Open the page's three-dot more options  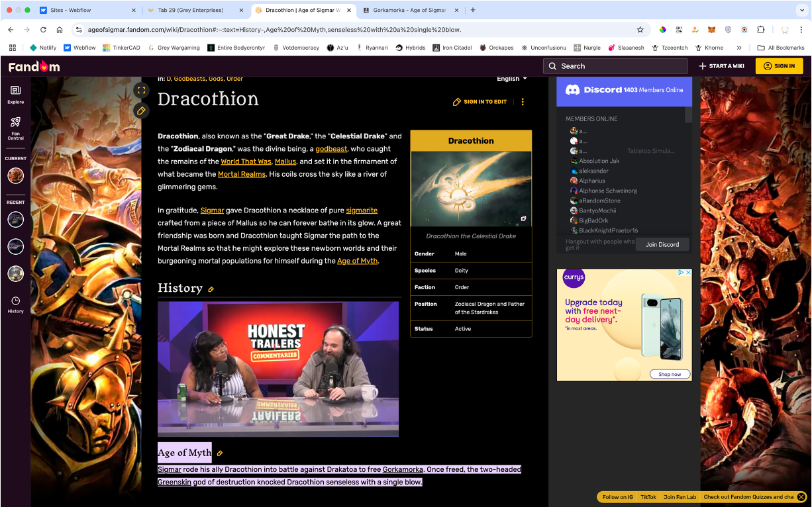[x=523, y=102]
